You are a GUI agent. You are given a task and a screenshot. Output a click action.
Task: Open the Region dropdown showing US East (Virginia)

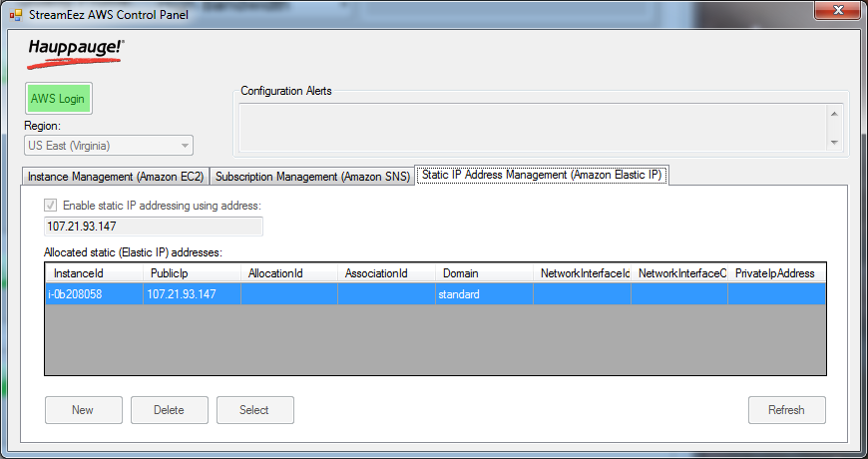[x=109, y=146]
